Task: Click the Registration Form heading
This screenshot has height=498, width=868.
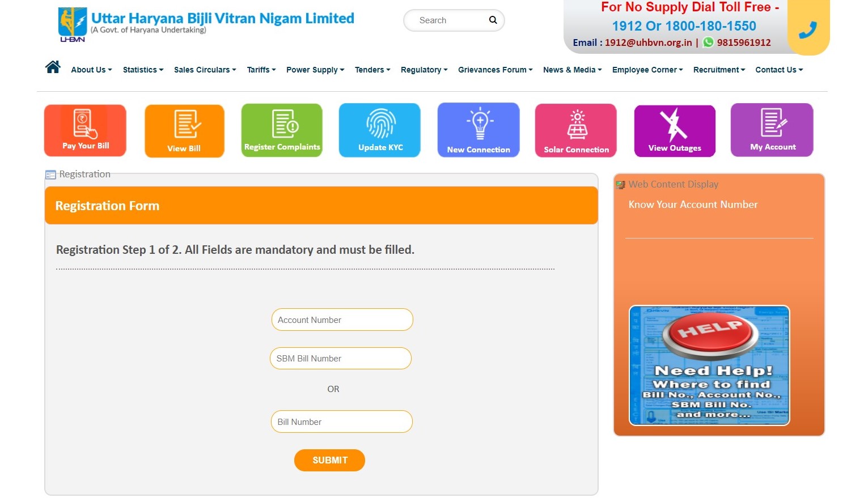Action: tap(107, 206)
